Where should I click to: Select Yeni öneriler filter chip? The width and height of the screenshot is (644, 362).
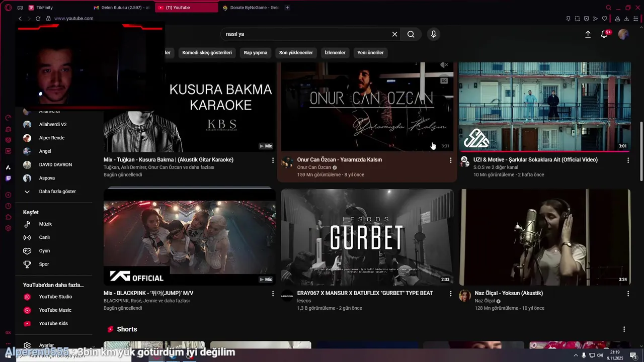[370, 52]
